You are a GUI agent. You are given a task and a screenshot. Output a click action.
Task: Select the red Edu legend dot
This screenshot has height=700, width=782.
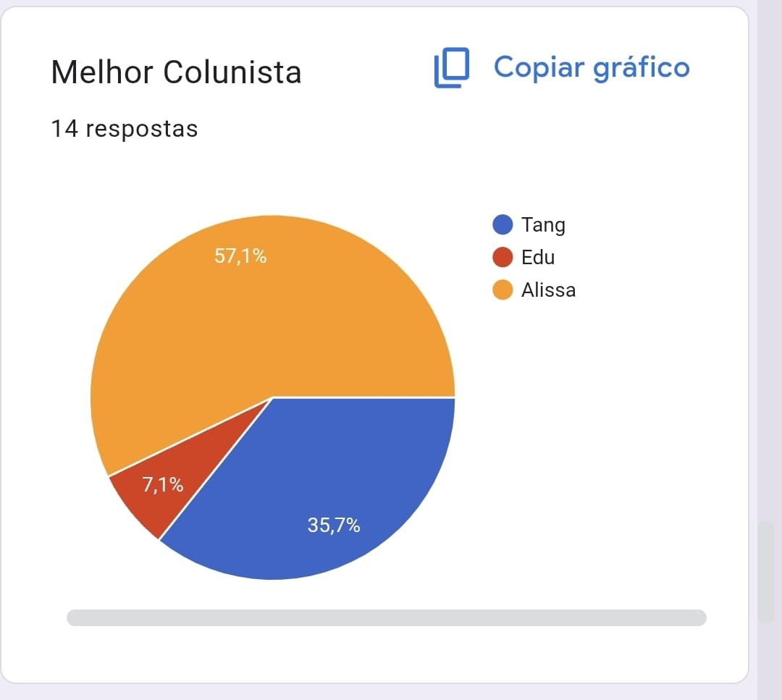[x=503, y=257]
